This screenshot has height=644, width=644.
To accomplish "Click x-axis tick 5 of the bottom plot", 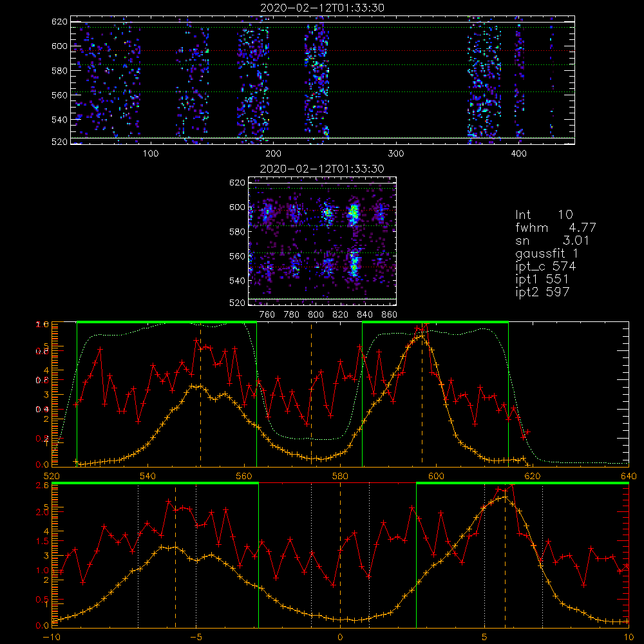I will click(485, 638).
